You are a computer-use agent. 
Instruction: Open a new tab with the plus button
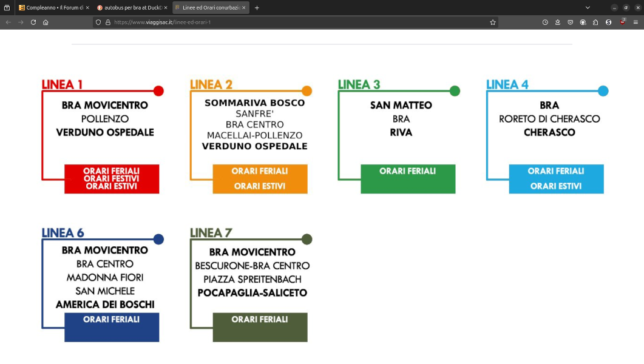257,8
